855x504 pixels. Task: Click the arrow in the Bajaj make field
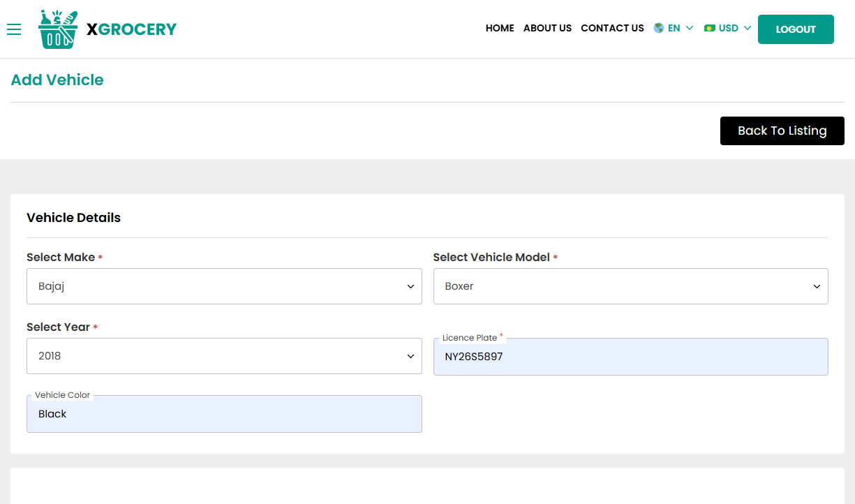click(x=410, y=287)
